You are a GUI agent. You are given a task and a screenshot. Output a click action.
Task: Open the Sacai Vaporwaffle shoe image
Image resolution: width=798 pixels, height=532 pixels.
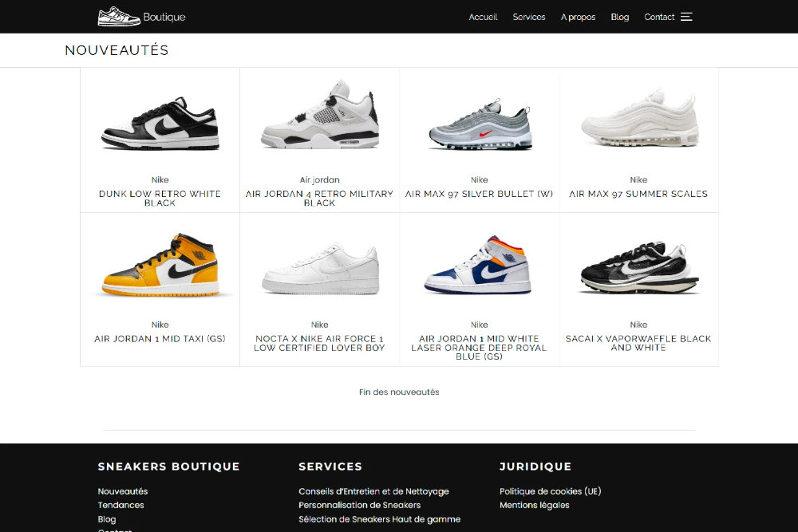coord(638,267)
